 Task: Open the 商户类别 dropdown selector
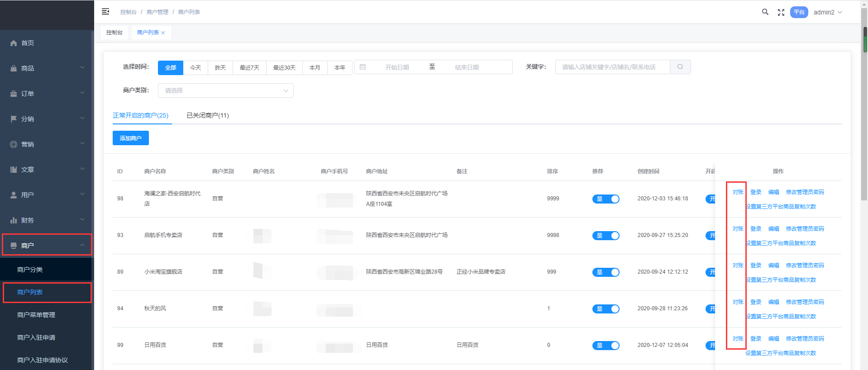(225, 90)
